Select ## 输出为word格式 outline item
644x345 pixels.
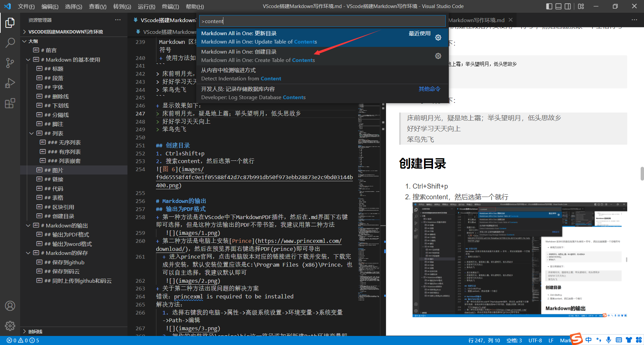click(x=73, y=244)
